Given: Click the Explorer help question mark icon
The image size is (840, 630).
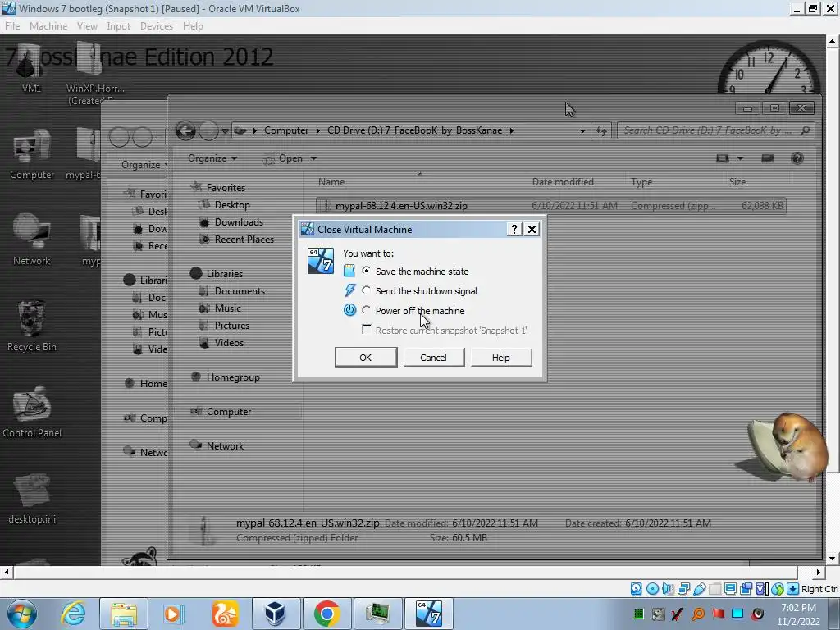Looking at the screenshot, I should pyautogui.click(x=797, y=158).
